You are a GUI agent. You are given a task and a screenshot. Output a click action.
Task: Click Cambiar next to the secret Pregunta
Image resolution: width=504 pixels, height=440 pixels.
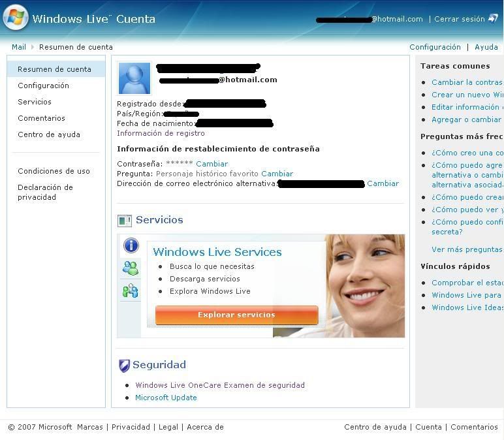[x=277, y=174]
